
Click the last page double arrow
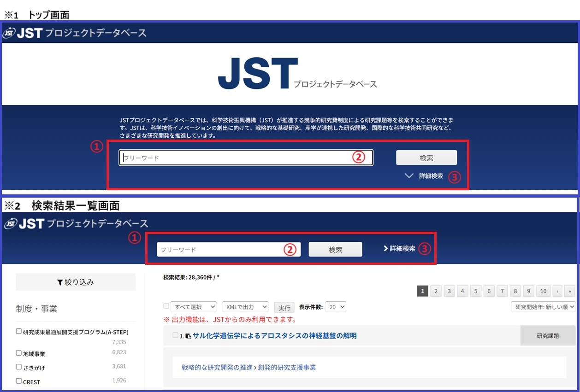pyautogui.click(x=570, y=291)
